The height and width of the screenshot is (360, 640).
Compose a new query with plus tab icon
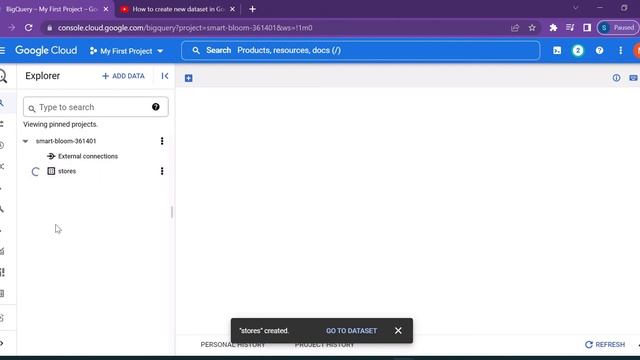(x=189, y=78)
